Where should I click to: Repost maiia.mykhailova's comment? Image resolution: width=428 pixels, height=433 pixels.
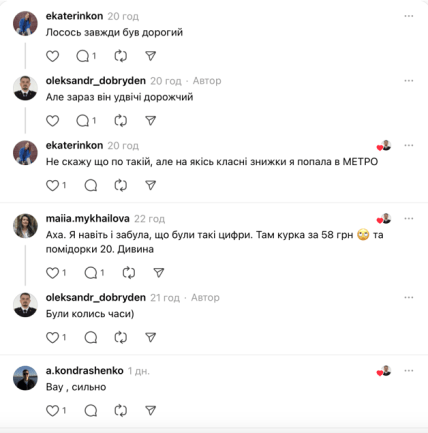[129, 273]
